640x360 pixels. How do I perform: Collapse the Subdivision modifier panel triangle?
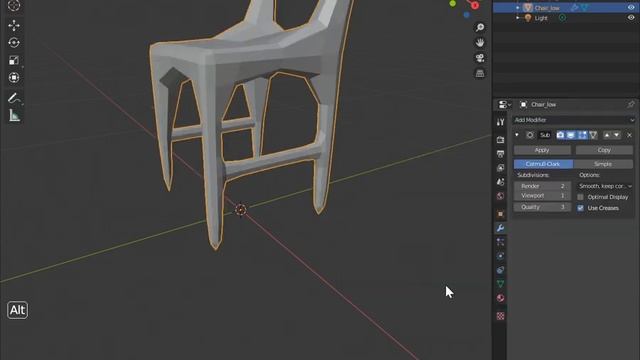[517, 135]
